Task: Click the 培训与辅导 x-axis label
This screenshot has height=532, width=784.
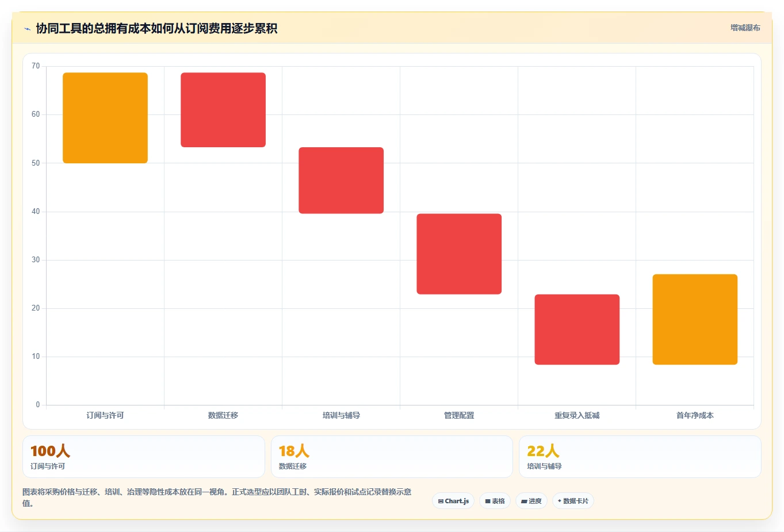Action: click(x=341, y=415)
